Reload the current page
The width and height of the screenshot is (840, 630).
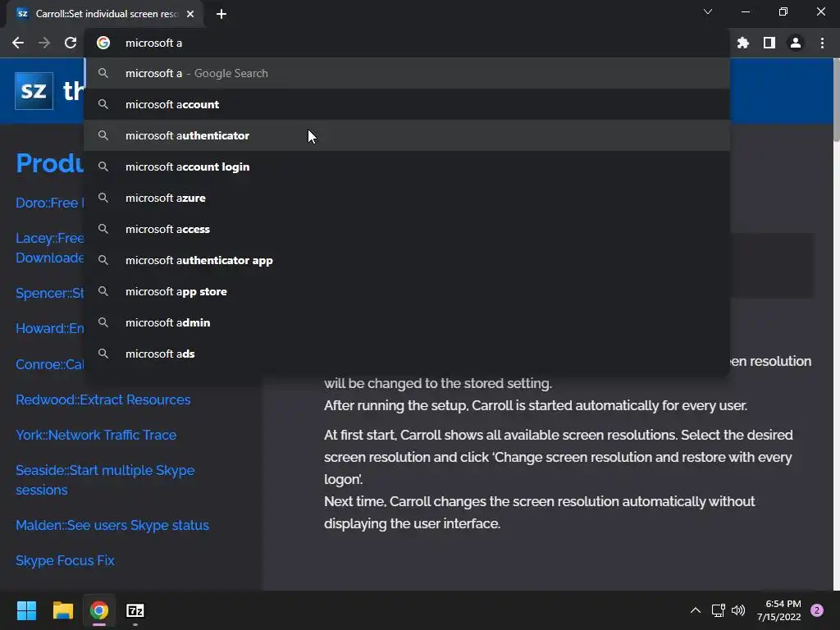71,43
